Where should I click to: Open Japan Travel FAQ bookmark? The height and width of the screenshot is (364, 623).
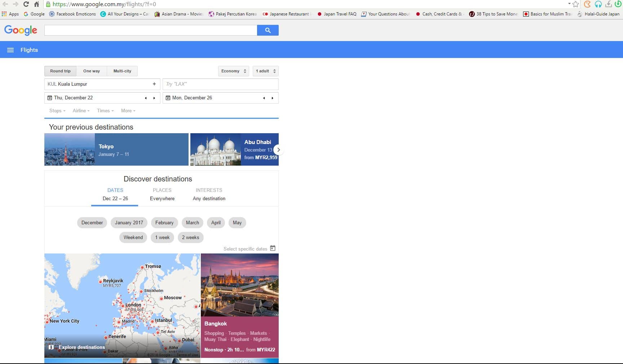point(336,14)
